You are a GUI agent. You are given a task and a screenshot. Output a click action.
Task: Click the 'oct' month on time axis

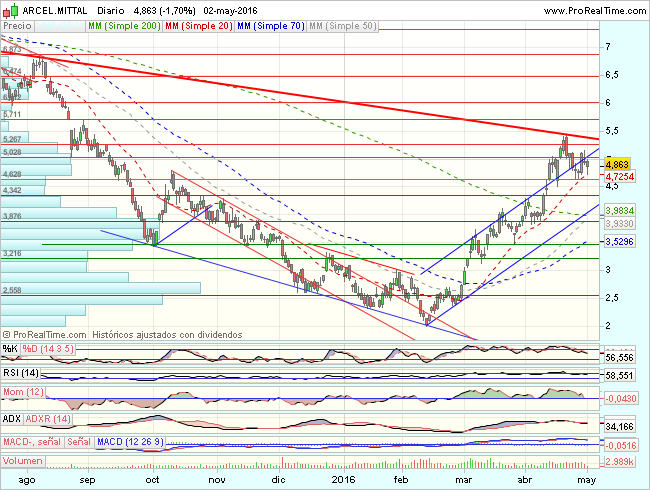tap(152, 480)
